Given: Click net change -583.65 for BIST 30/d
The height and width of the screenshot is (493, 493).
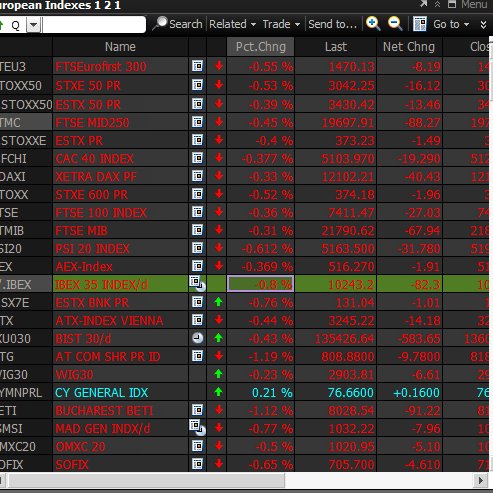Looking at the screenshot, I should pos(419,339).
